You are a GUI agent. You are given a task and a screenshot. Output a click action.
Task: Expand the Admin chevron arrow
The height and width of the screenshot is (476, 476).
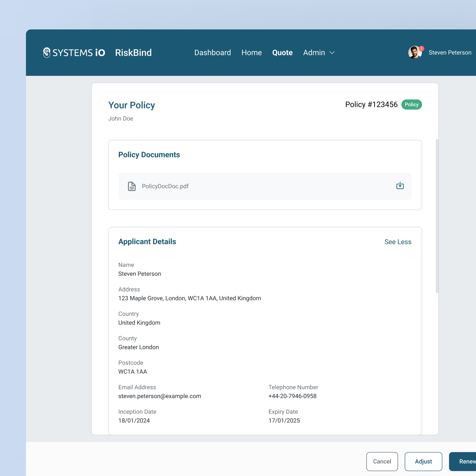pyautogui.click(x=332, y=53)
